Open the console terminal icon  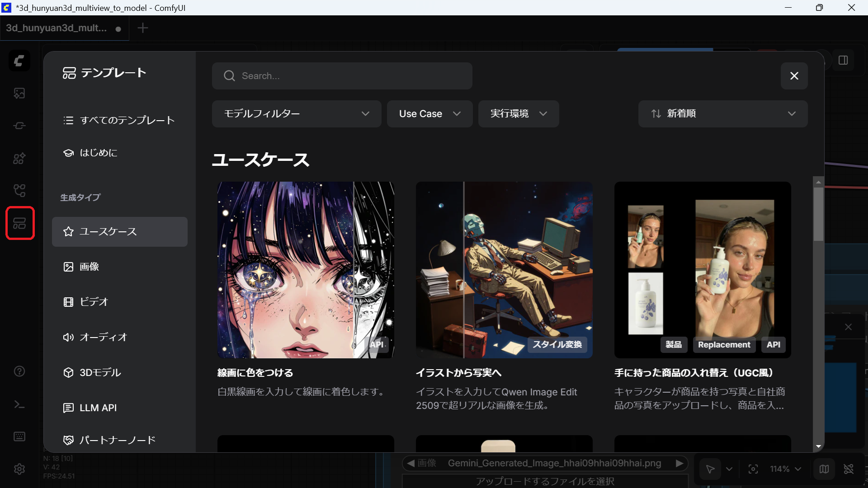(19, 404)
